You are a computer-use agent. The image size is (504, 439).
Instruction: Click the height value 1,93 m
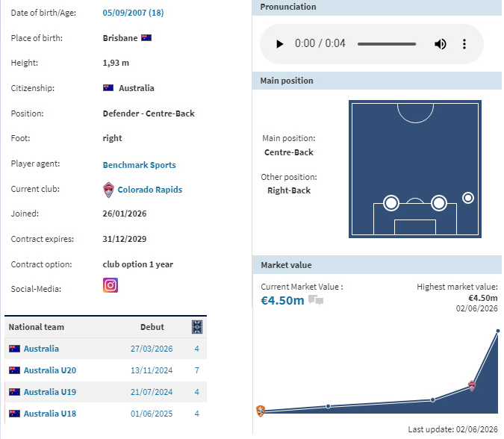tap(116, 63)
